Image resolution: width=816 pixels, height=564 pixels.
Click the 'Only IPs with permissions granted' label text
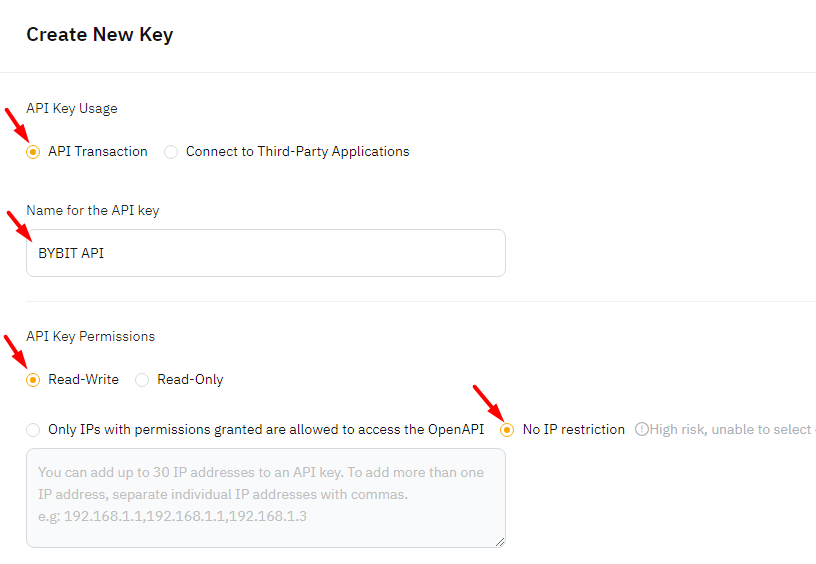click(x=266, y=429)
